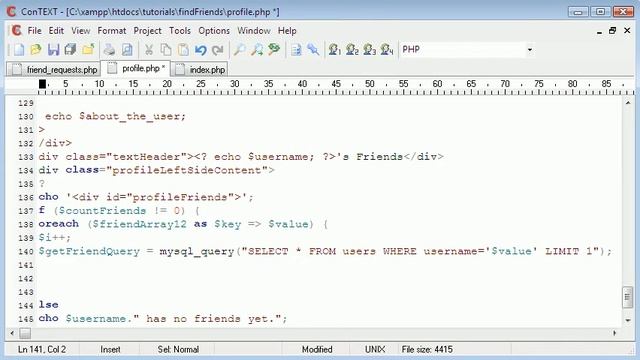Image resolution: width=640 pixels, height=360 pixels.
Task: Create a new file with toolbar icon
Action: (x=18, y=50)
